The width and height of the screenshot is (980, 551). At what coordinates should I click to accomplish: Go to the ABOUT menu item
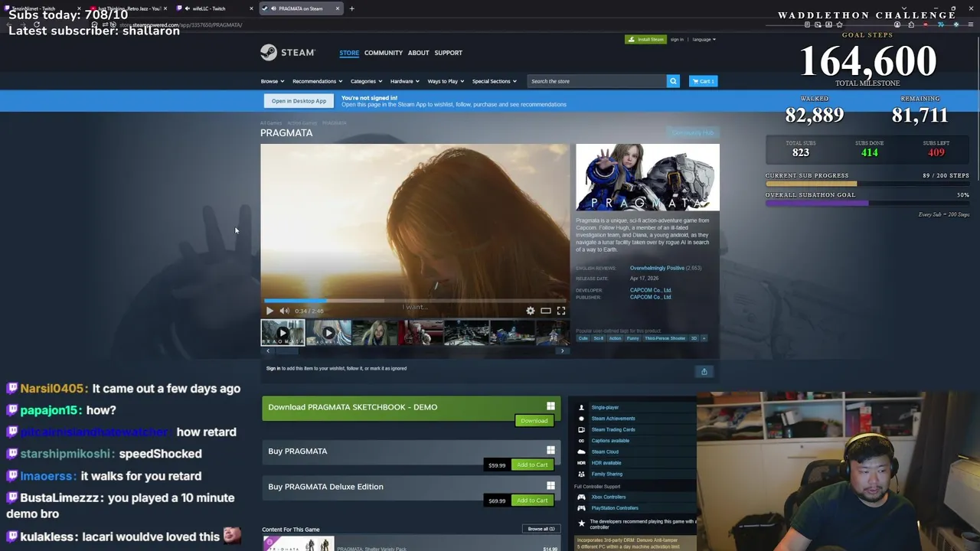click(418, 53)
